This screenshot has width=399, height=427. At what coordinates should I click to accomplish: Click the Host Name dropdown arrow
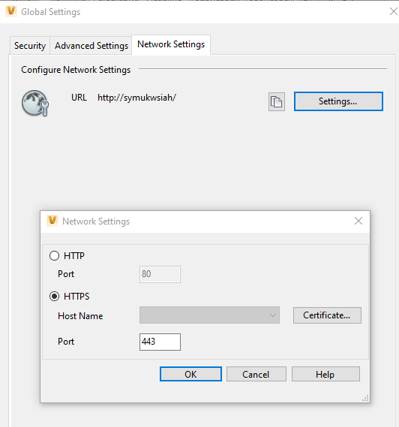pyautogui.click(x=273, y=315)
